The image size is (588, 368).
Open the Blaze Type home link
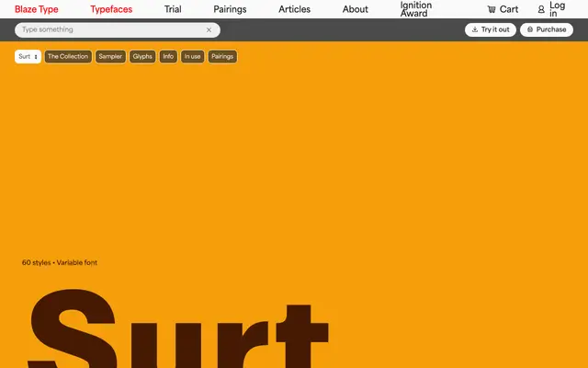click(x=37, y=9)
